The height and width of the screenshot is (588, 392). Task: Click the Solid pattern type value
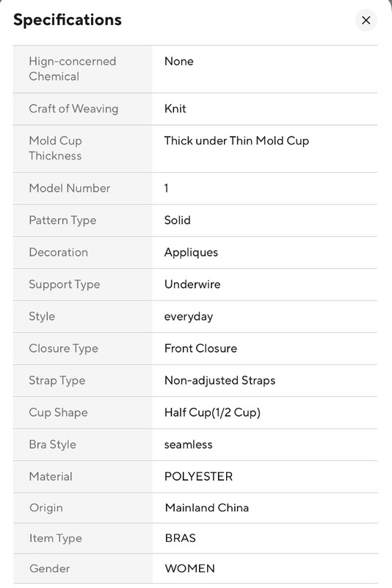(x=178, y=220)
